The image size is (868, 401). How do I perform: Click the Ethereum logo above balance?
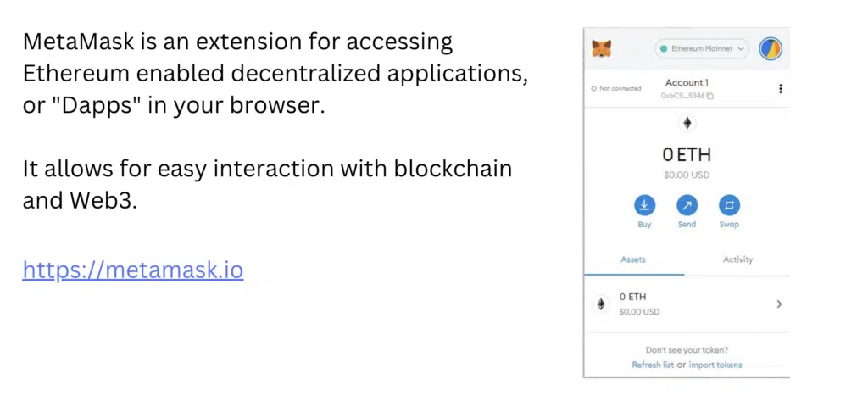click(x=687, y=123)
